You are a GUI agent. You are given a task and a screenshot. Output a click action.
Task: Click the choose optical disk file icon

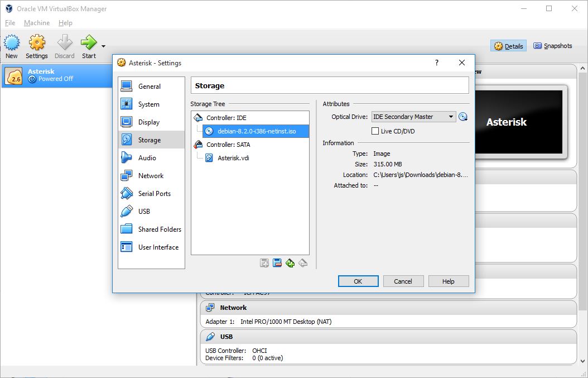pos(463,117)
